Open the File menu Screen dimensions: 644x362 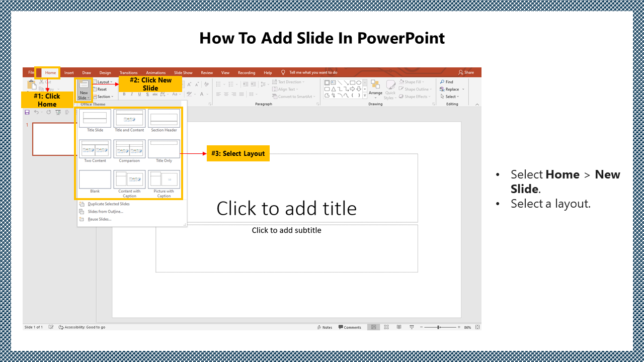coord(31,72)
